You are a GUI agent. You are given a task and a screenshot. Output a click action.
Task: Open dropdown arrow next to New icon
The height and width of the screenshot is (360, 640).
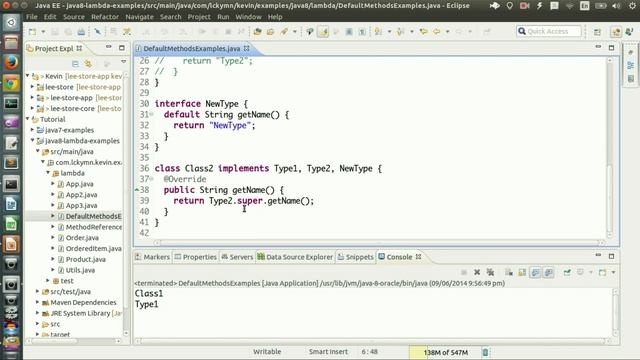pyautogui.click(x=43, y=31)
